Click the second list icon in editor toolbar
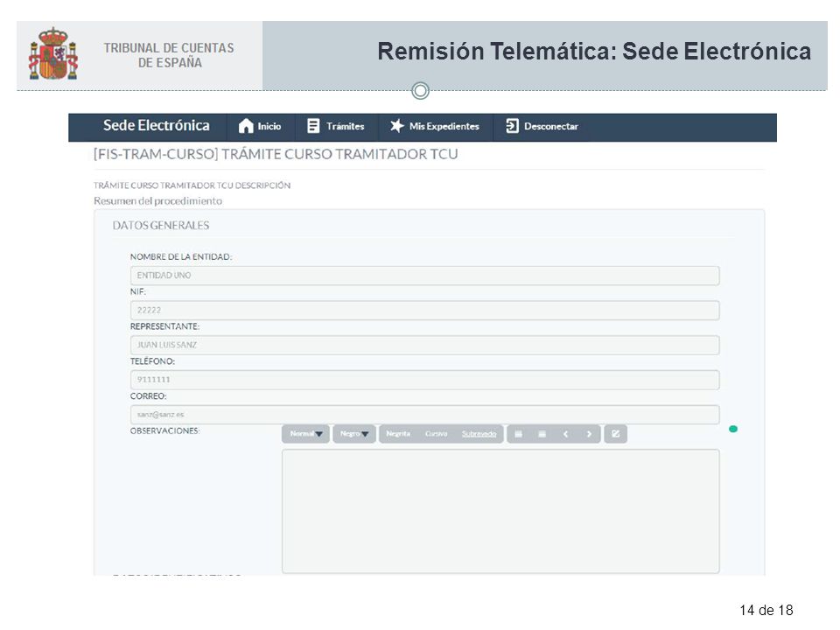840x630 pixels. point(542,434)
